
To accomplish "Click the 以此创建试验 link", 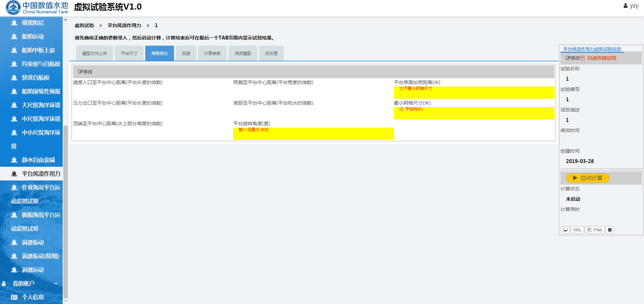I will [602, 58].
